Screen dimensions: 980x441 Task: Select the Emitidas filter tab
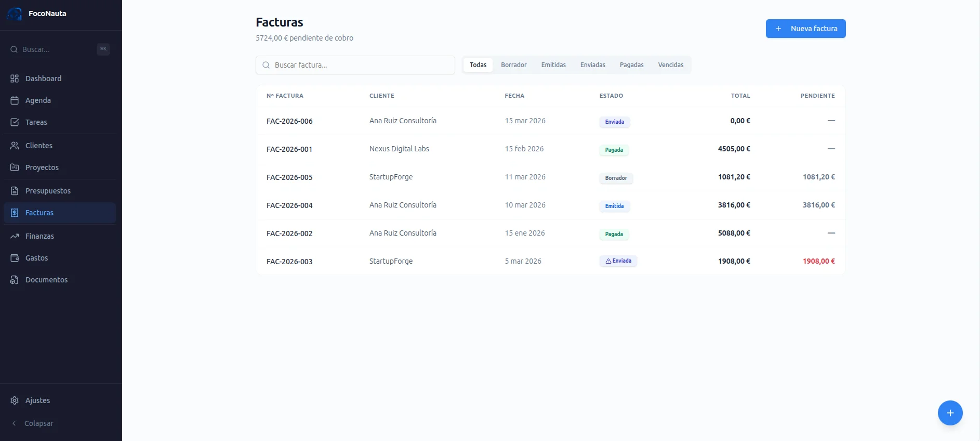553,65
